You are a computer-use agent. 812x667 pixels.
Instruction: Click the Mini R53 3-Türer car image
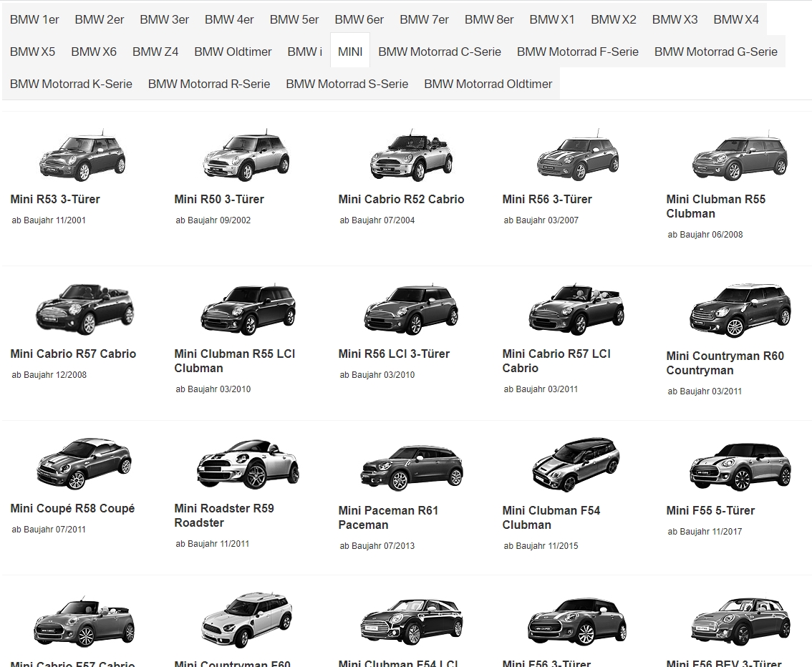coord(82,156)
